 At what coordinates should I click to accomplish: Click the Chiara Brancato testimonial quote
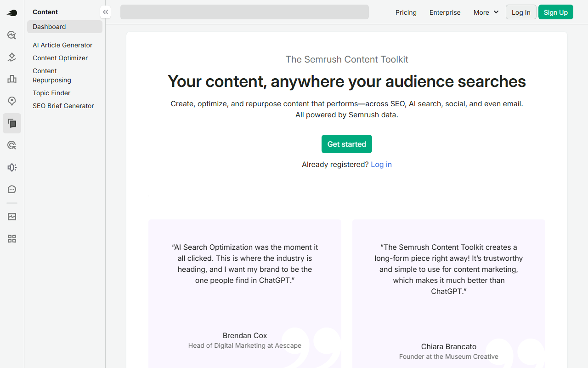449,269
